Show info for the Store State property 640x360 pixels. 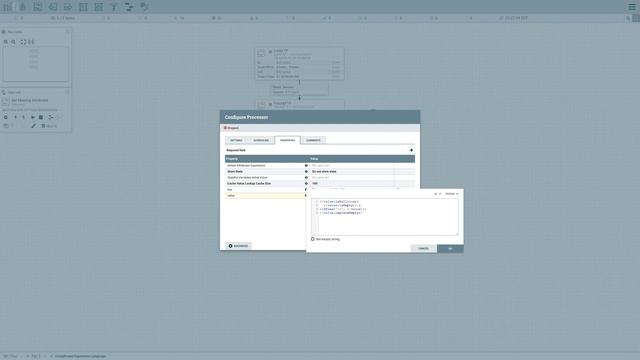306,171
